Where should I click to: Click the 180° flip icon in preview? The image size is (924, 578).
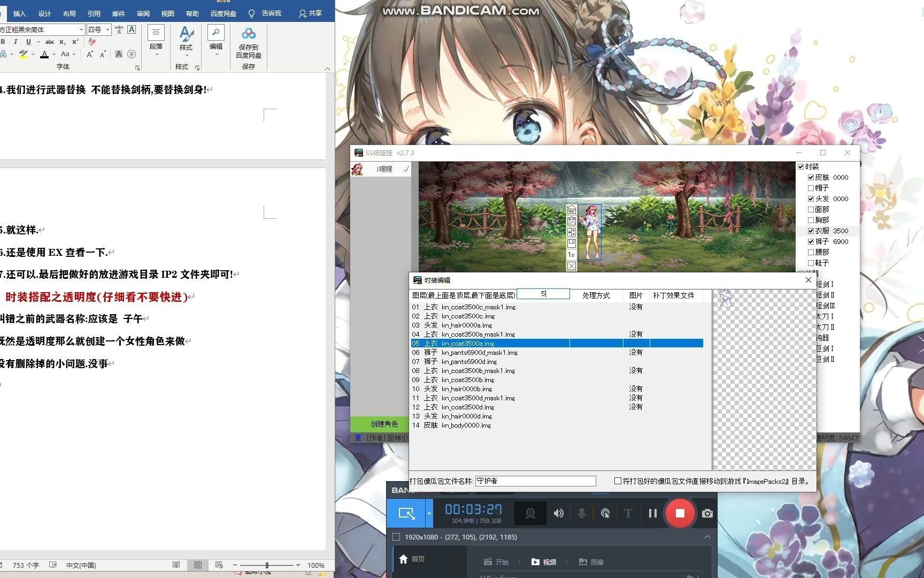coord(572,210)
